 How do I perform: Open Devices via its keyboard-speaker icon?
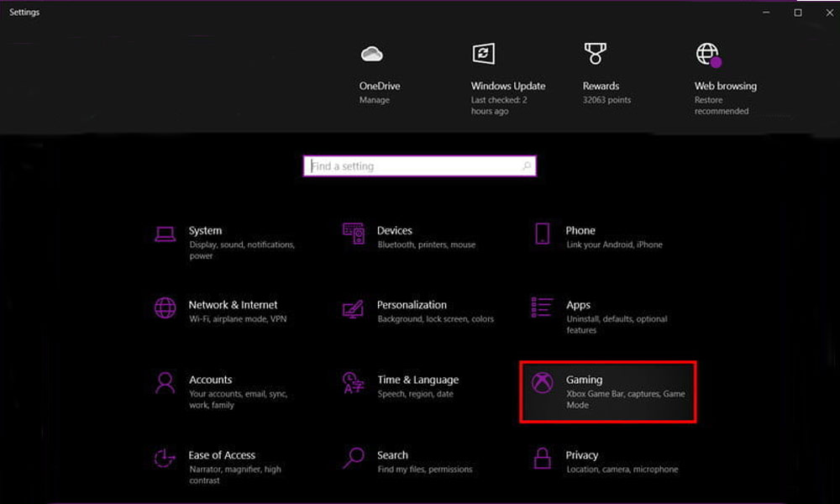[353, 234]
